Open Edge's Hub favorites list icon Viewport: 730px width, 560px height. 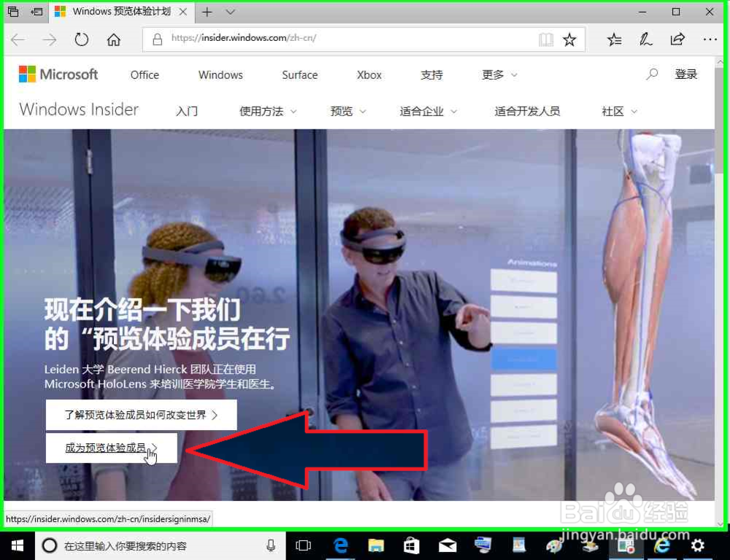(614, 39)
